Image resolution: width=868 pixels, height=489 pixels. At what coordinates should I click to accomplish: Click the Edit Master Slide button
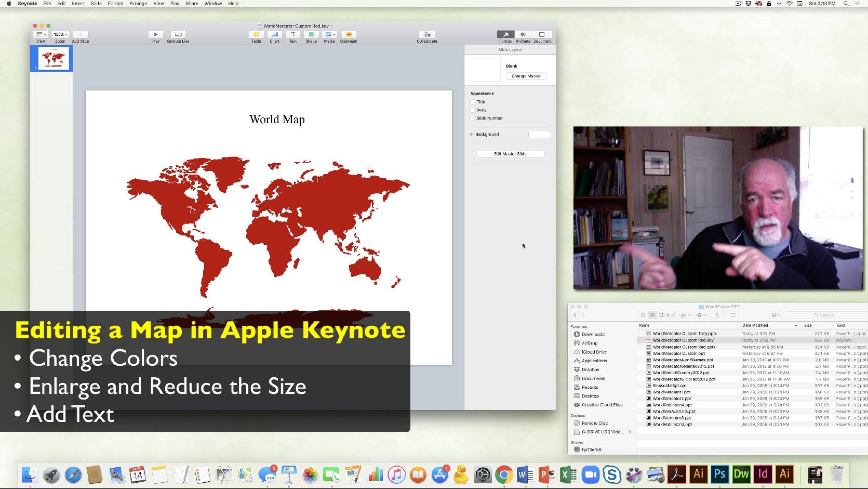(x=510, y=153)
